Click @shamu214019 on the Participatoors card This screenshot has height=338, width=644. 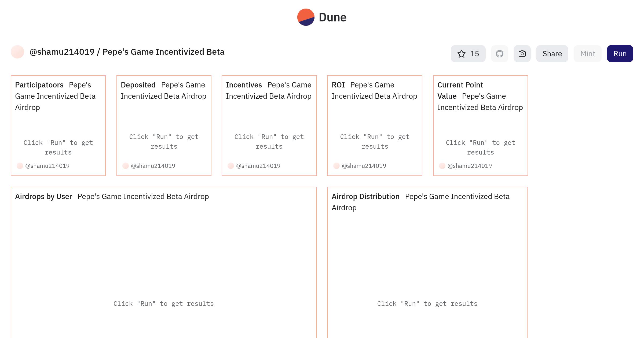(x=47, y=166)
